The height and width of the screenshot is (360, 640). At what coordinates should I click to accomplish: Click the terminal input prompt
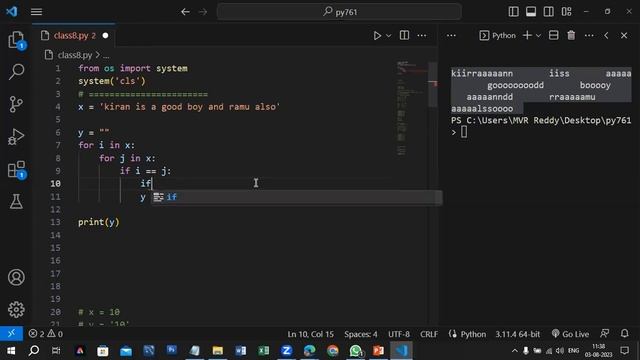pos(464,132)
